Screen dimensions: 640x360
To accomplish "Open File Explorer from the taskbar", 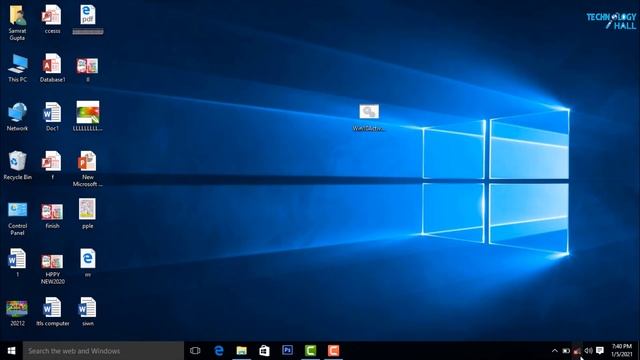I will click(x=242, y=351).
